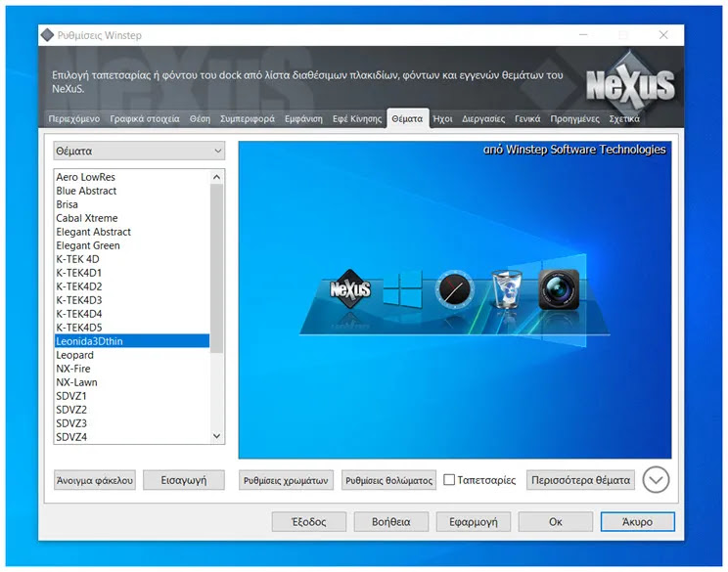728x572 pixels.
Task: Select the Θέματα tab
Action: (407, 118)
